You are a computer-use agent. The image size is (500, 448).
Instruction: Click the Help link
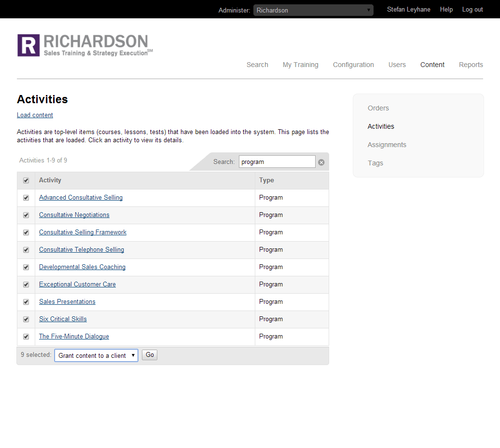pos(446,10)
